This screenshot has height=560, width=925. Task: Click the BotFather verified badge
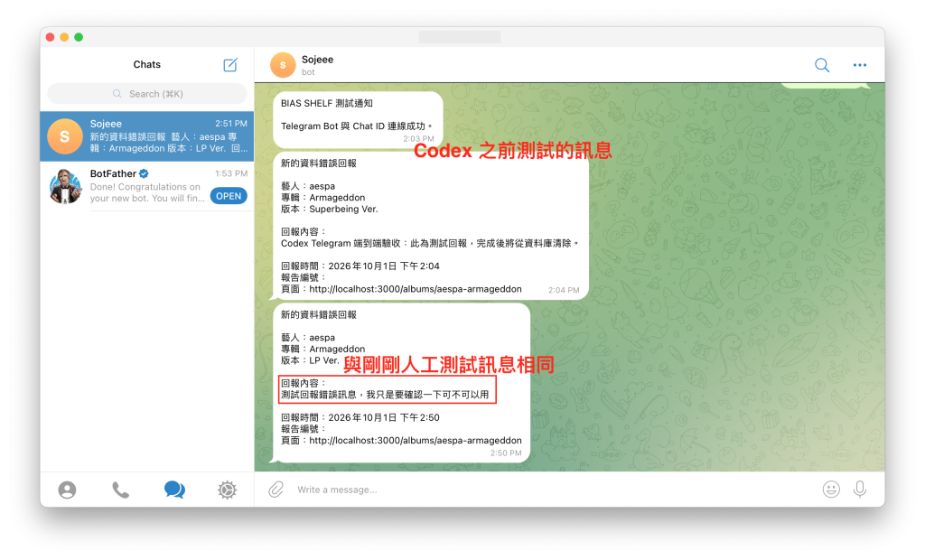coord(144,173)
